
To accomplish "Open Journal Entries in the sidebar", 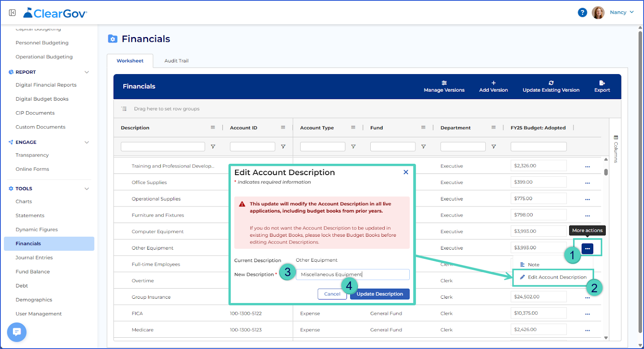I will 34,258.
